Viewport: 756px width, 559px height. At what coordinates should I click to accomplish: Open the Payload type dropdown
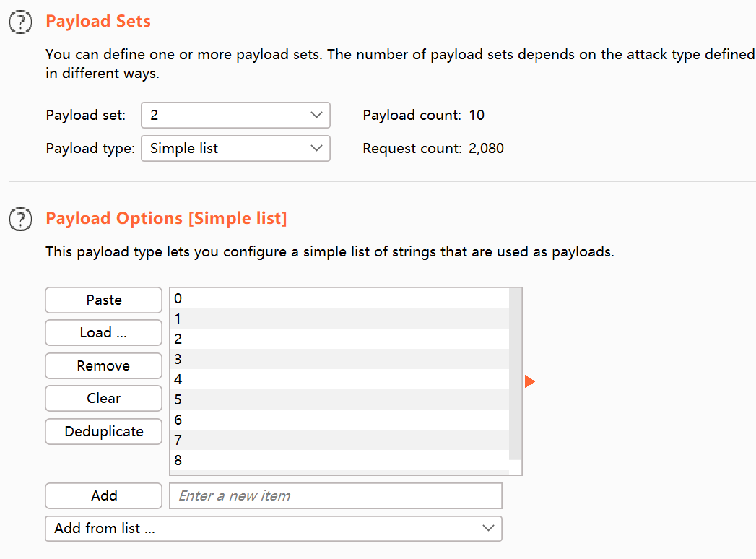pyautogui.click(x=235, y=149)
